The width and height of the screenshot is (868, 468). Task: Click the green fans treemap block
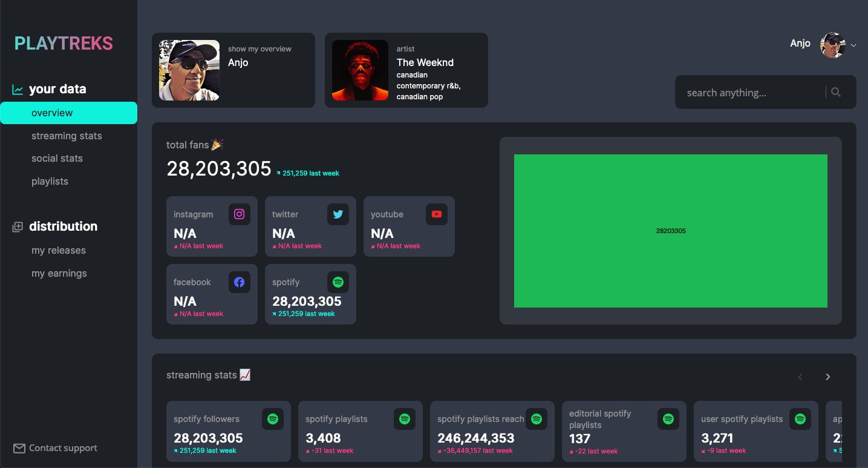coord(671,231)
